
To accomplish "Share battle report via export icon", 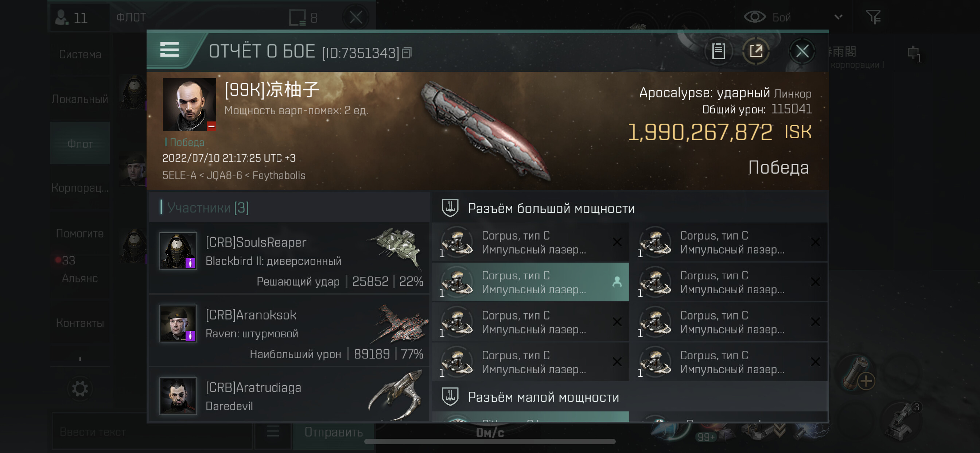I will pyautogui.click(x=756, y=51).
